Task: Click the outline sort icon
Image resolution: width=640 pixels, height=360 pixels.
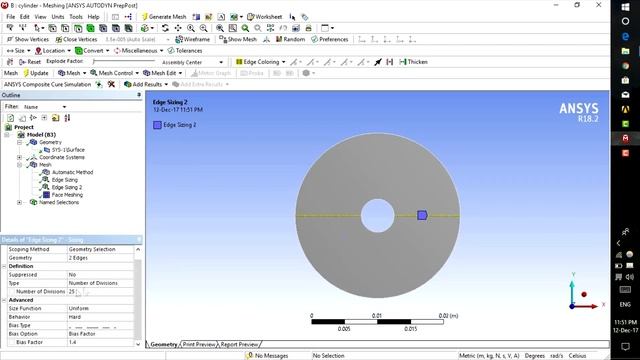Action: (x=67, y=118)
